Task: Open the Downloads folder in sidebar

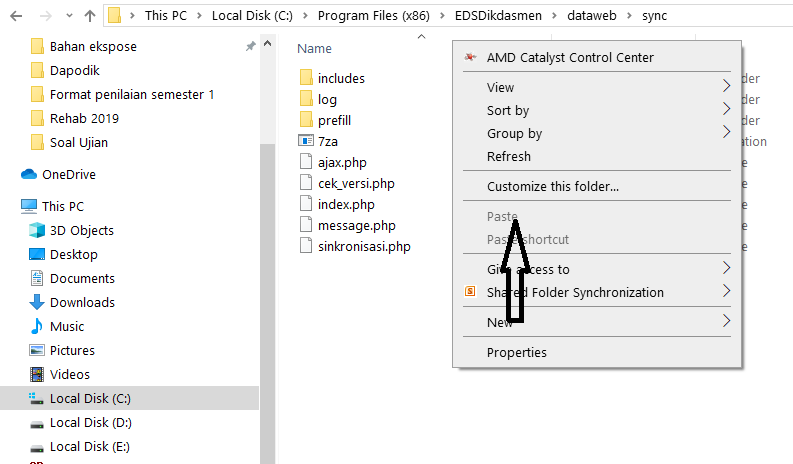Action: point(82,302)
